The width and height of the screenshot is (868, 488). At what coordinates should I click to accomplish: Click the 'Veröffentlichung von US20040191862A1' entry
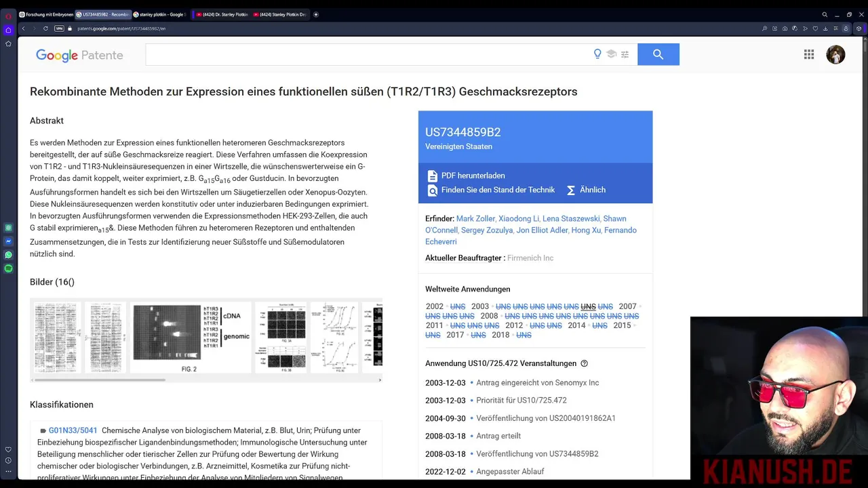coord(546,418)
